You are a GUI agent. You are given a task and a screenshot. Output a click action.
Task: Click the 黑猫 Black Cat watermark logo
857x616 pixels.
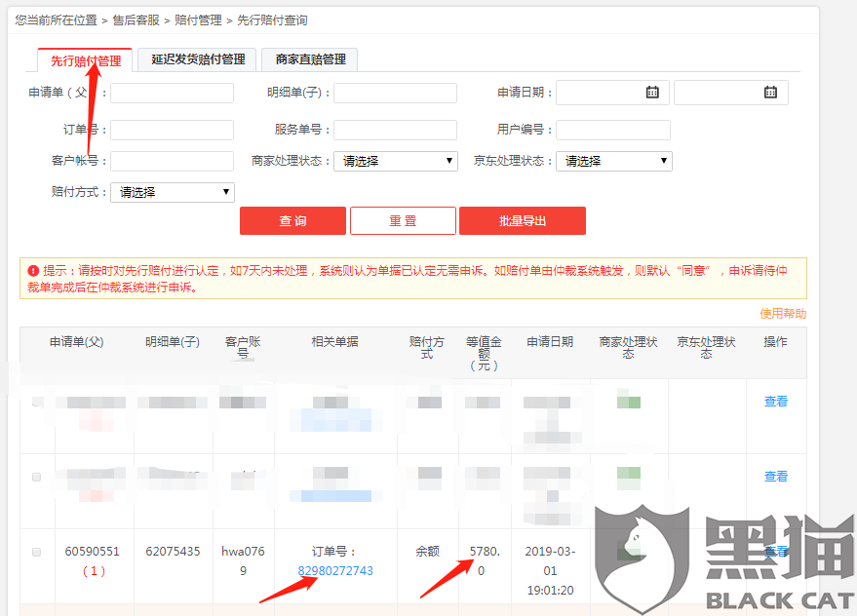tap(643, 557)
